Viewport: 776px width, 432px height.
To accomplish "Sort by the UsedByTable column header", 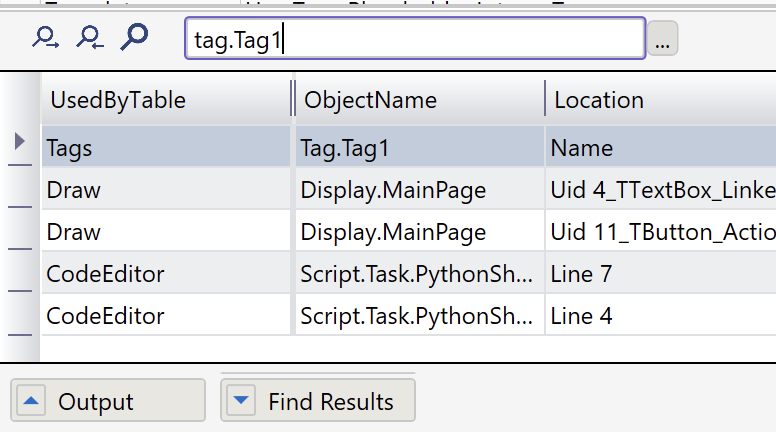I will pos(165,100).
